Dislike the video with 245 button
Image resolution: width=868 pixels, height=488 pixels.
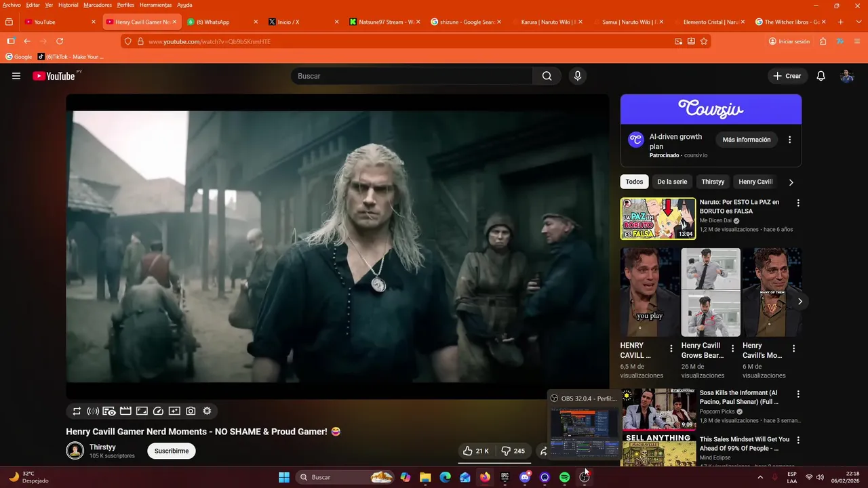click(x=513, y=451)
